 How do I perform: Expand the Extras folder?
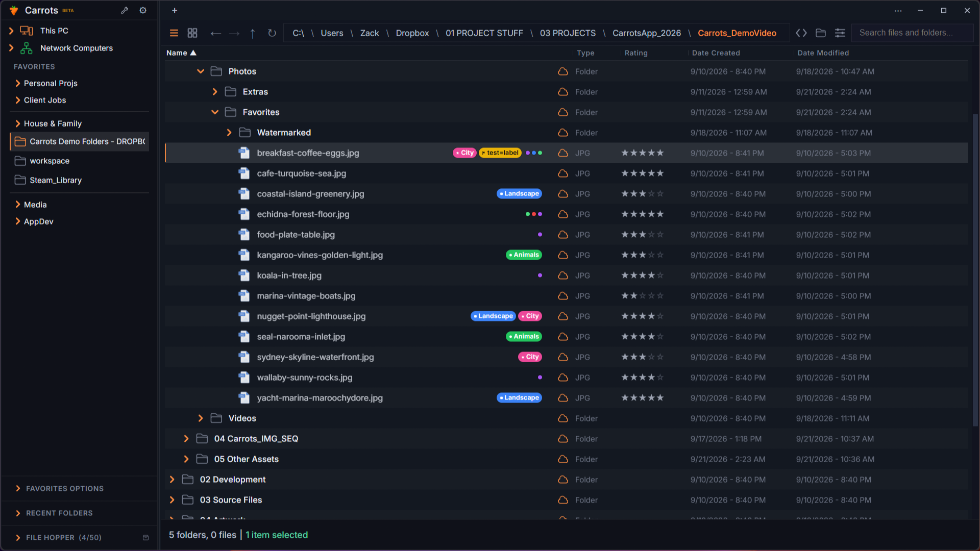215,92
